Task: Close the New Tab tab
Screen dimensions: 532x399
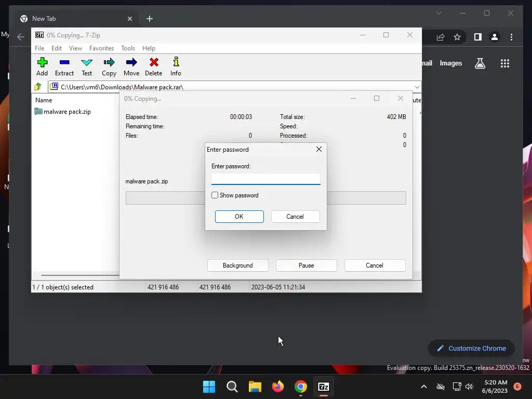Action: (x=129, y=19)
